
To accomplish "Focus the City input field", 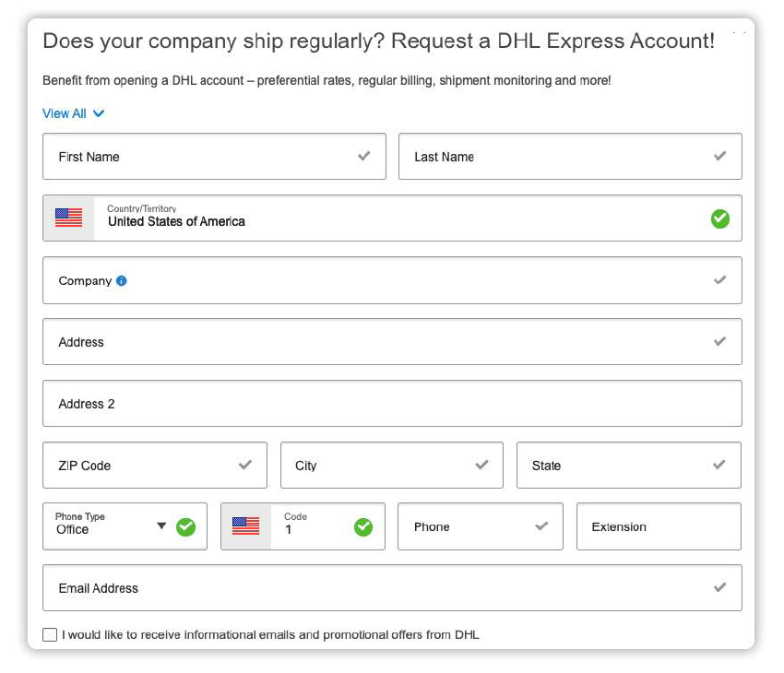I will (x=378, y=466).
